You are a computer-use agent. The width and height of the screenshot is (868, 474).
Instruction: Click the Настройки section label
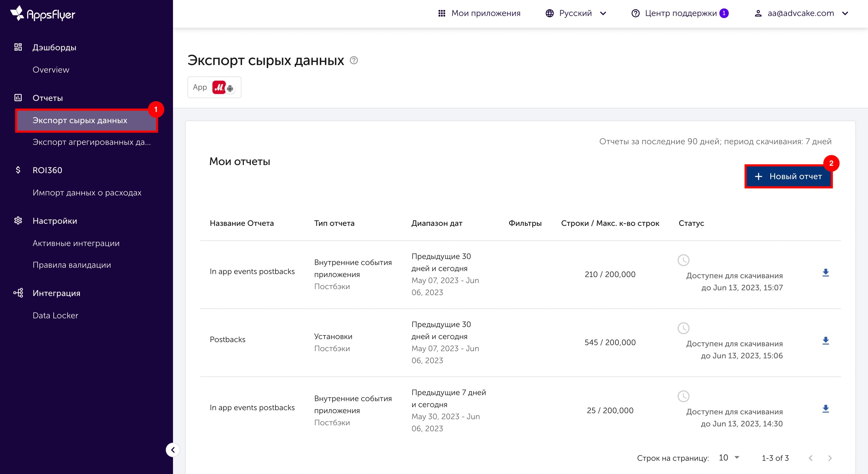[x=55, y=221]
